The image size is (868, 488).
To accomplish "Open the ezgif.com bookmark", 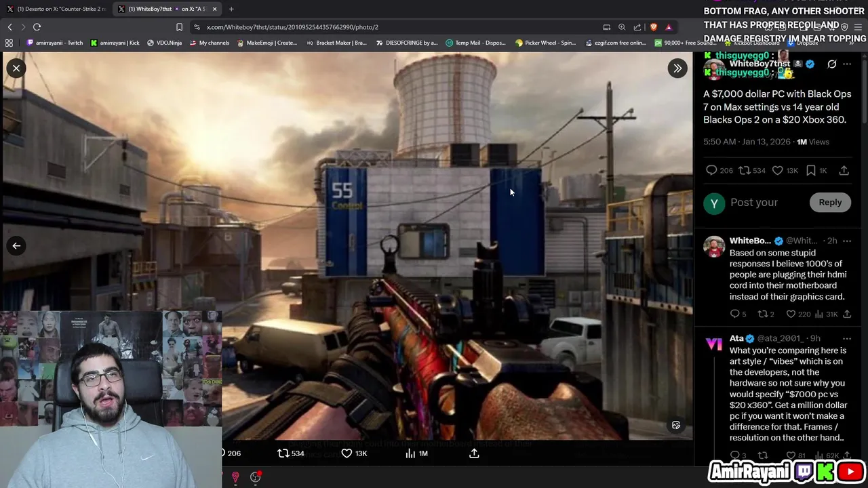I will tap(616, 43).
